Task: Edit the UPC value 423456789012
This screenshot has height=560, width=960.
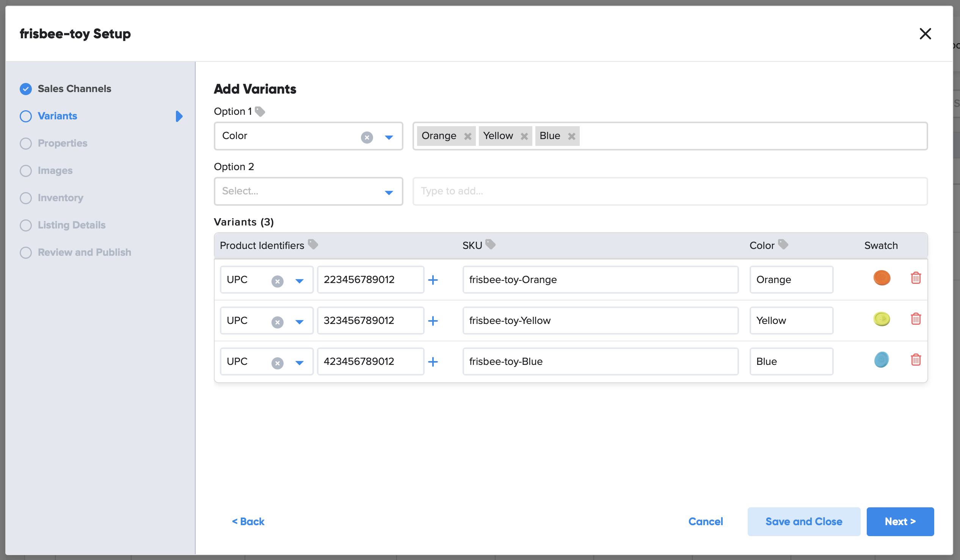Action: point(371,361)
